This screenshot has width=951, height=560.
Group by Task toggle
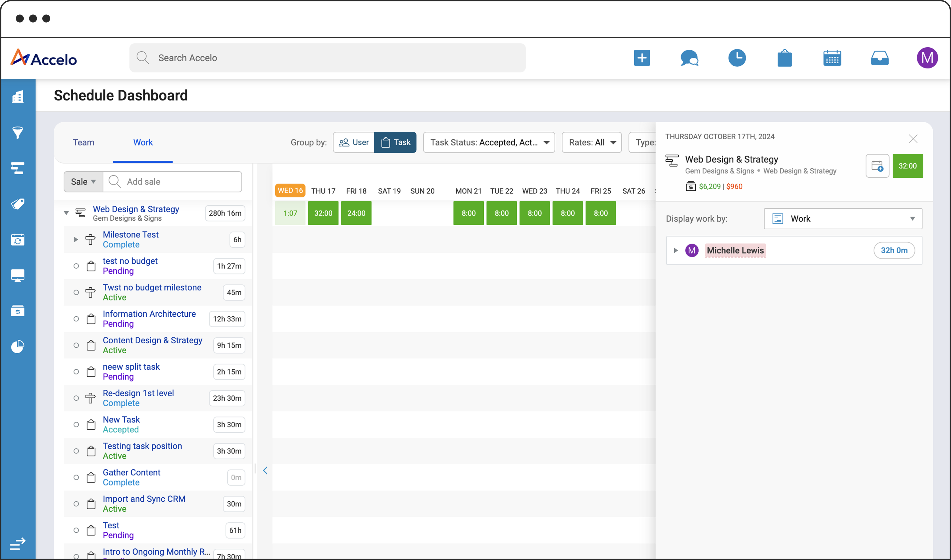pyautogui.click(x=395, y=142)
